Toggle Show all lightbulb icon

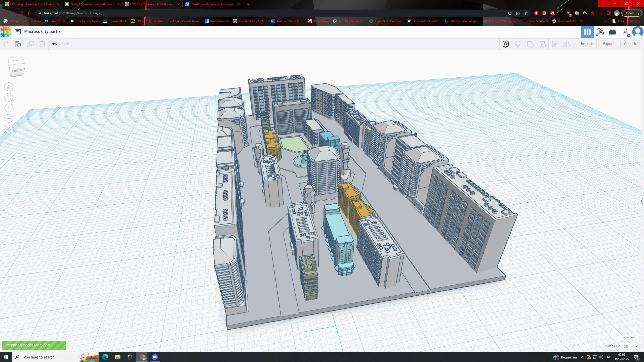point(518,44)
